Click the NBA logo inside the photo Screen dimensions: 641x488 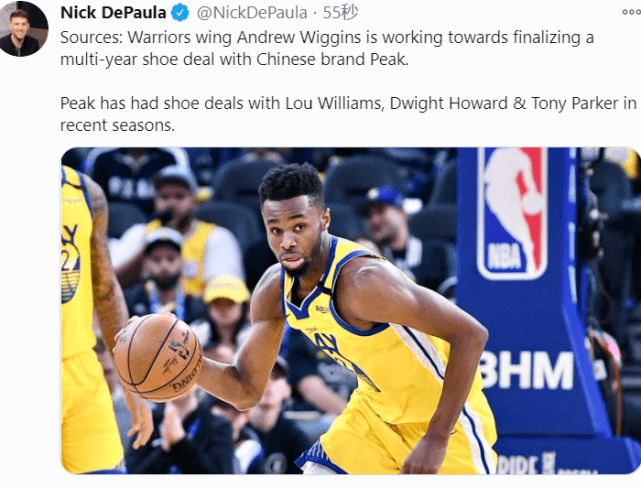point(513,213)
